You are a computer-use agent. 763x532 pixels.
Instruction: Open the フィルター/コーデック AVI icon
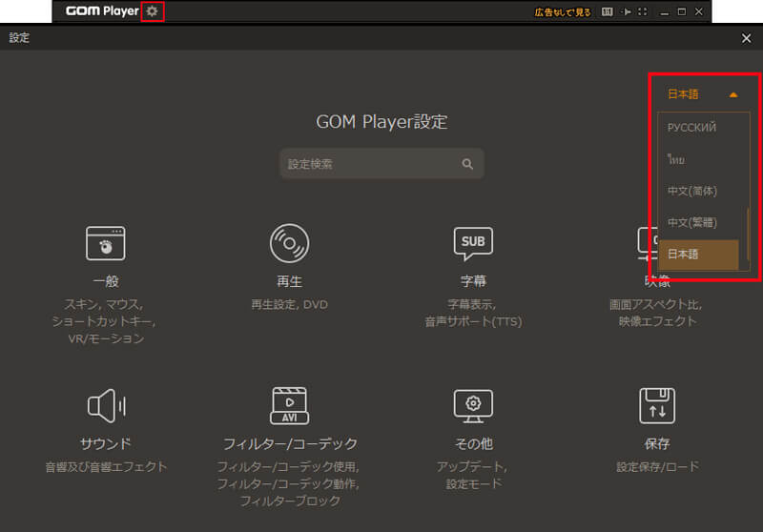pyautogui.click(x=290, y=405)
